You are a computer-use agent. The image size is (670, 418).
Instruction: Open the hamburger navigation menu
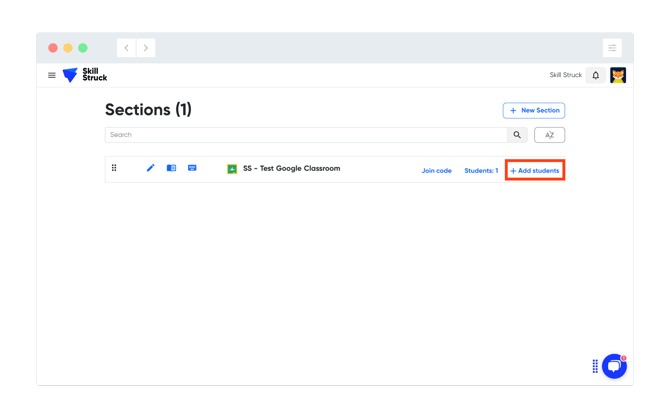pyautogui.click(x=52, y=75)
